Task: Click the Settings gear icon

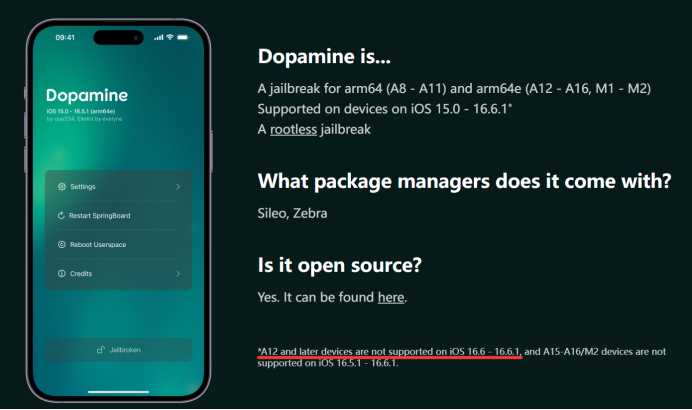Action: coord(62,187)
